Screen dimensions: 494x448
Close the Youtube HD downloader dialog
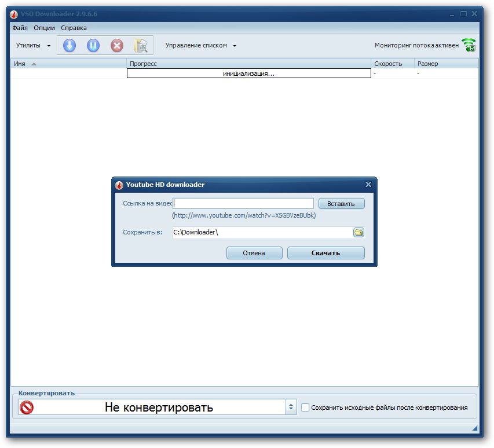click(368, 185)
